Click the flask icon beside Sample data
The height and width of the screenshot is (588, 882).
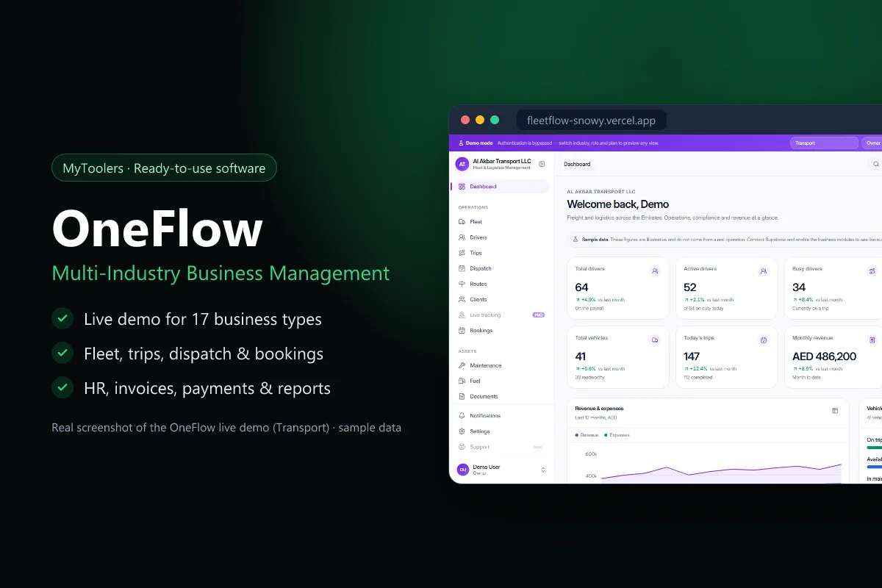click(576, 239)
